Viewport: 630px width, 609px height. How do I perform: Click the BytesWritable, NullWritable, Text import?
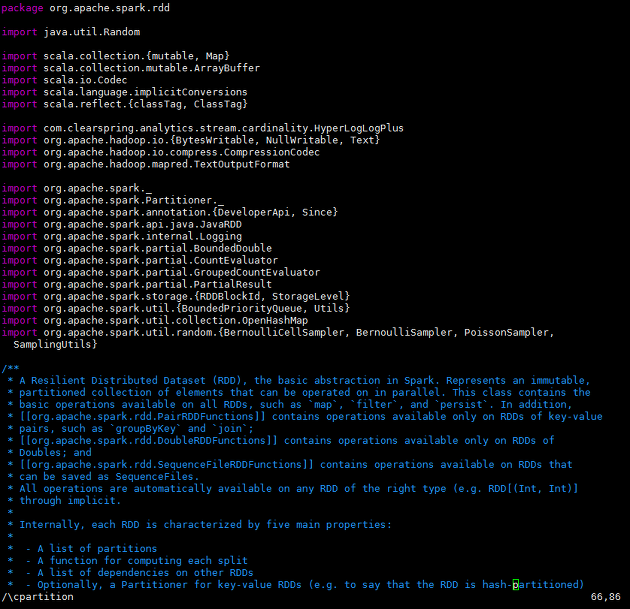tap(190, 141)
